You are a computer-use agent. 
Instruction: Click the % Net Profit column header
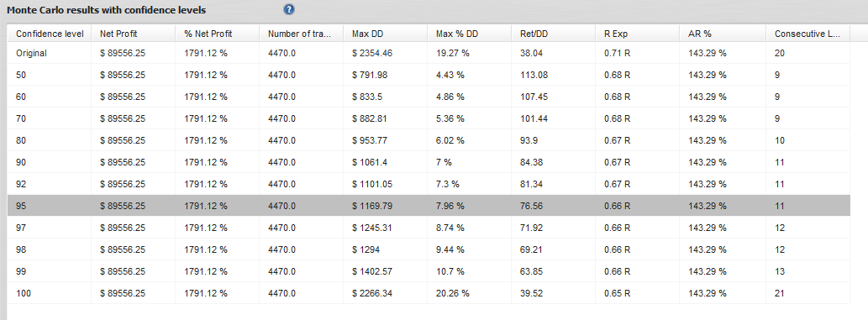tap(217, 34)
